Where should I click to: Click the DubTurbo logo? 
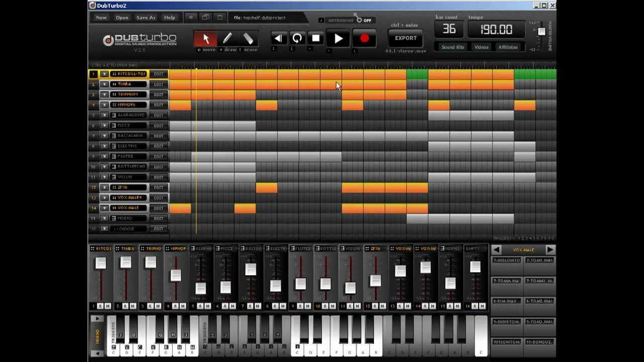pos(139,40)
